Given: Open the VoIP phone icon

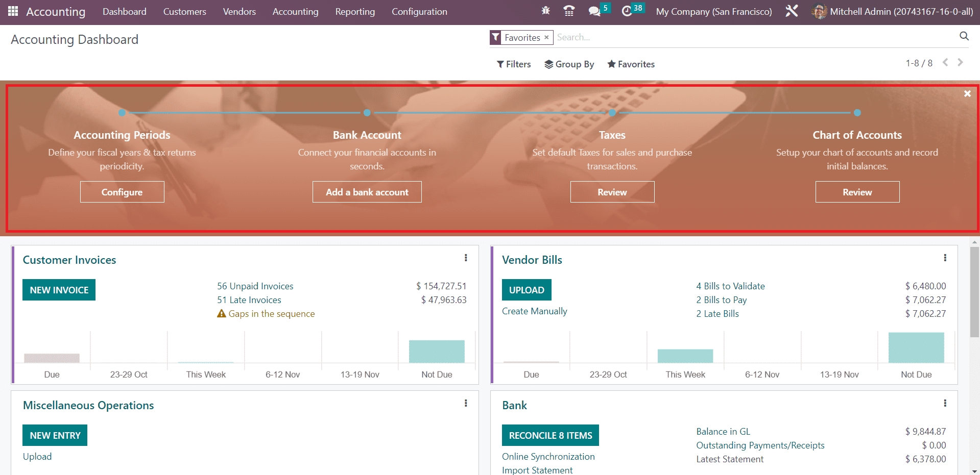Looking at the screenshot, I should (x=569, y=11).
